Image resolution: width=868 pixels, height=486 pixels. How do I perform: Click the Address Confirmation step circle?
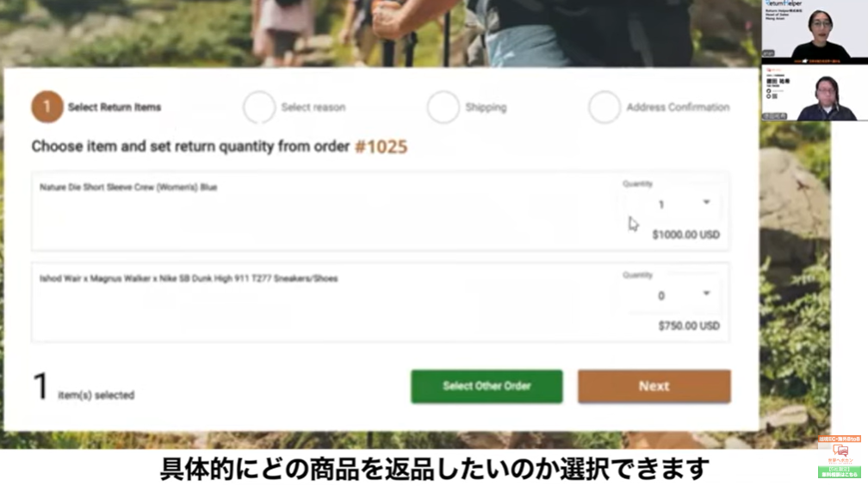(604, 107)
